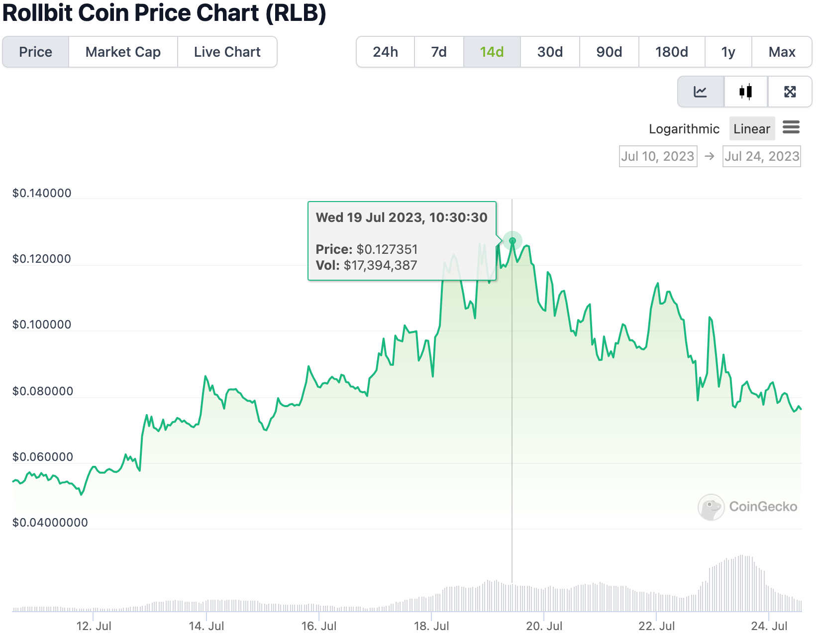This screenshot has height=644, width=822.
Task: Click the tooltip volume $17,394,387
Action: [380, 265]
